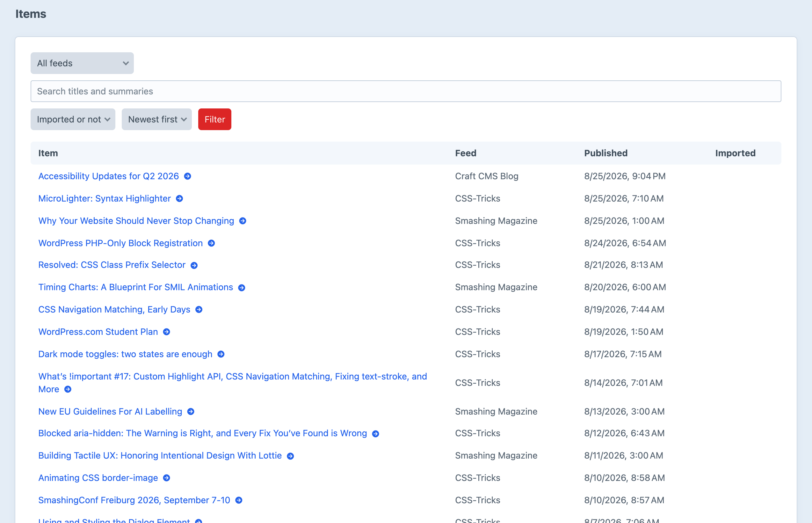Image resolution: width=812 pixels, height=523 pixels.
Task: Open Resolved: CSS Class Prefix Selector link
Action: [x=112, y=265]
